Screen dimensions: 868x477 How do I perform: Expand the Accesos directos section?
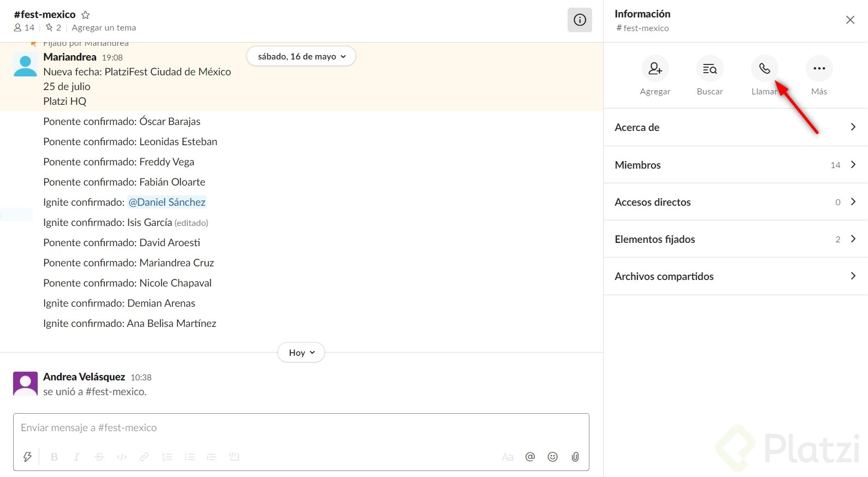click(x=735, y=202)
